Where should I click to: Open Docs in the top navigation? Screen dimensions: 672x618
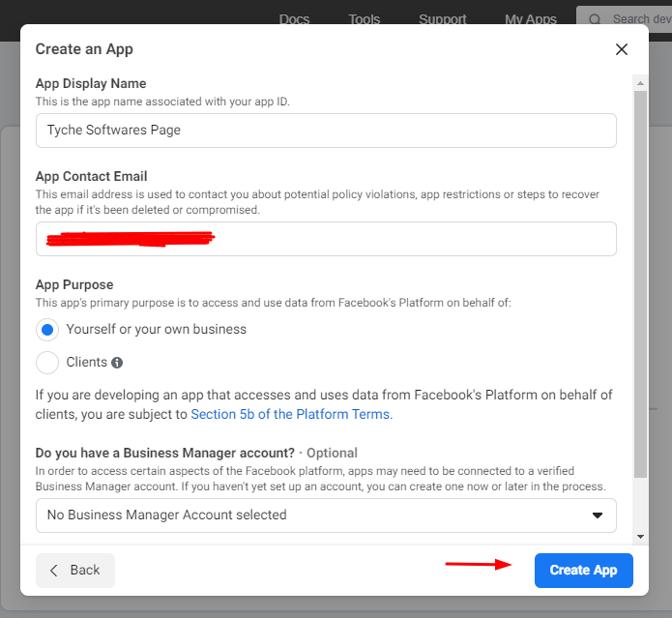[295, 19]
